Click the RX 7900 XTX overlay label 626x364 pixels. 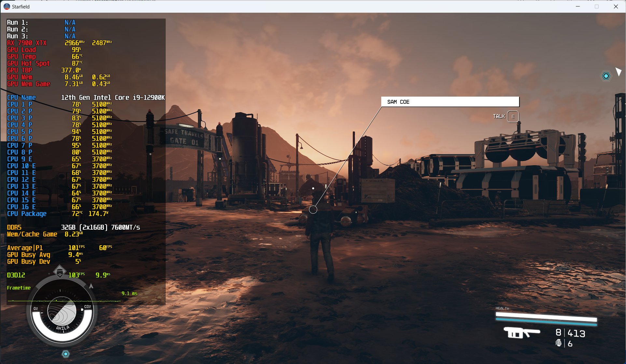[x=27, y=43]
